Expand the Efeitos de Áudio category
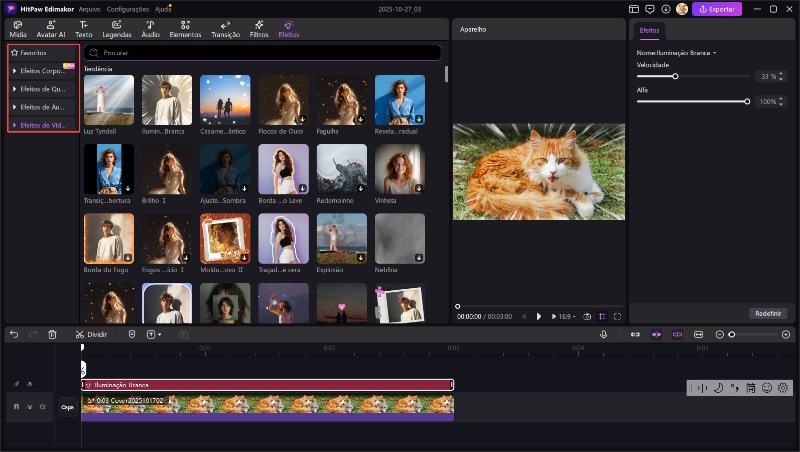The image size is (800, 452). tap(42, 107)
